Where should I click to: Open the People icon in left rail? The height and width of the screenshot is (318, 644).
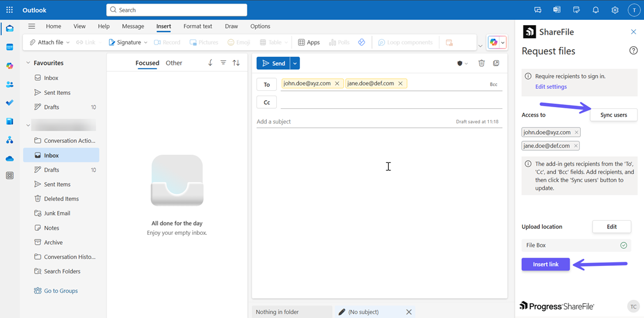point(9,84)
